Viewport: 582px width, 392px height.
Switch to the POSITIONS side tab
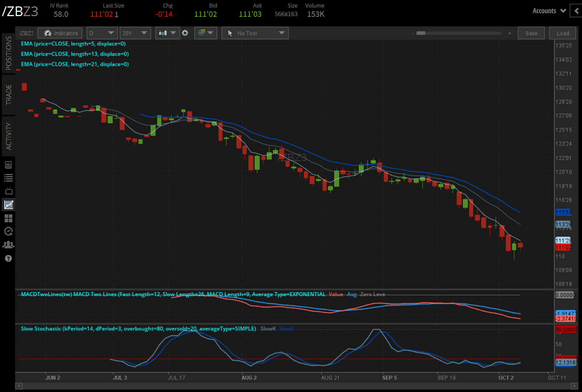pyautogui.click(x=9, y=53)
